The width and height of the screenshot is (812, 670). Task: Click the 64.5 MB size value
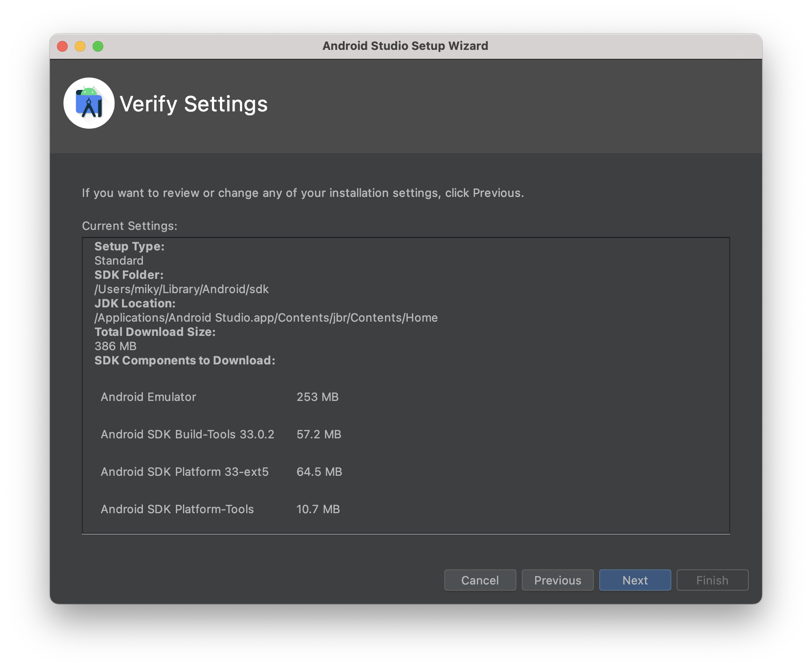pyautogui.click(x=319, y=472)
